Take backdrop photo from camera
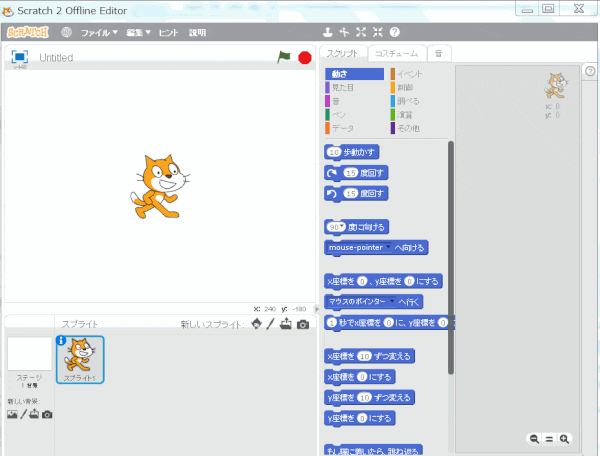 point(47,414)
